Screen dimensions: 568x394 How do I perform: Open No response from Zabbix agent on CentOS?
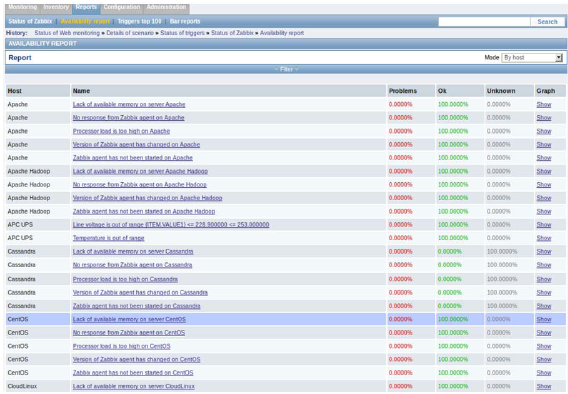(129, 333)
